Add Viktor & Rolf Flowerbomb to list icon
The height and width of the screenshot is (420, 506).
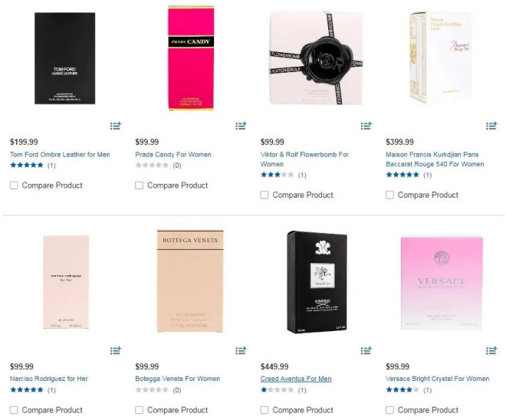[366, 126]
